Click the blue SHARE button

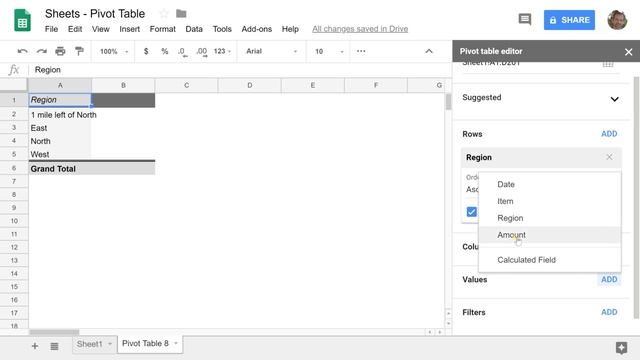(569, 20)
